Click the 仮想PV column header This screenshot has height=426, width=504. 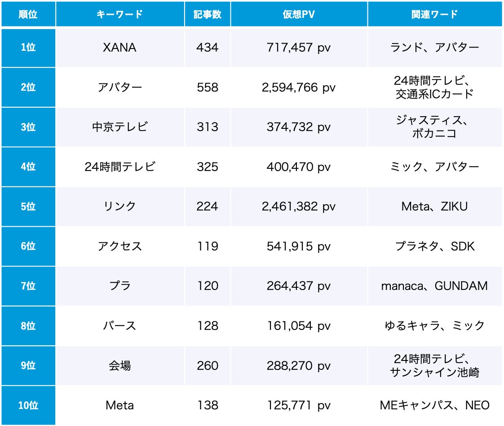pyautogui.click(x=299, y=14)
